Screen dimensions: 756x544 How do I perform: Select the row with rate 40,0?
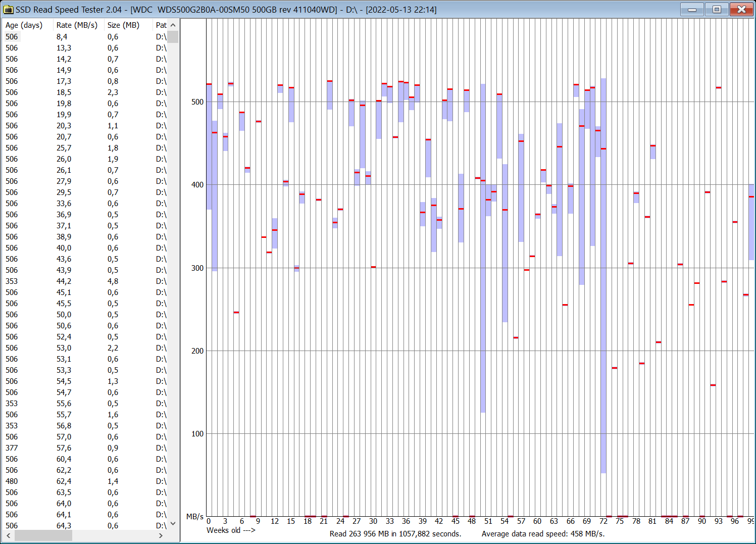(x=85, y=248)
